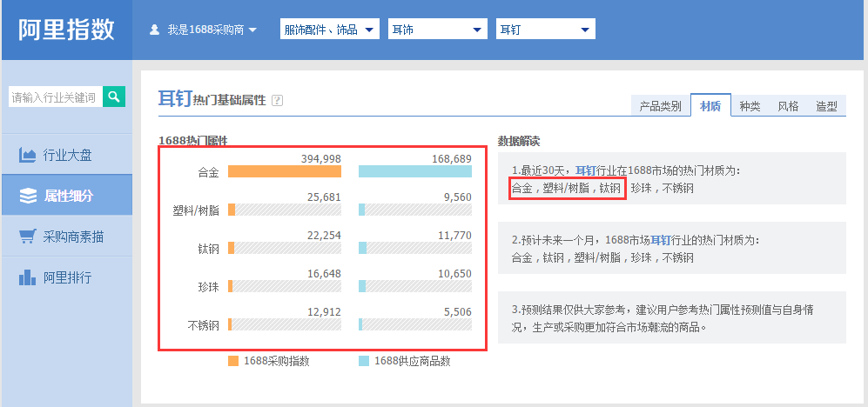The width and height of the screenshot is (868, 407).
Task: Open the 服饰配件、饰品 category dropdown
Action: (x=330, y=30)
